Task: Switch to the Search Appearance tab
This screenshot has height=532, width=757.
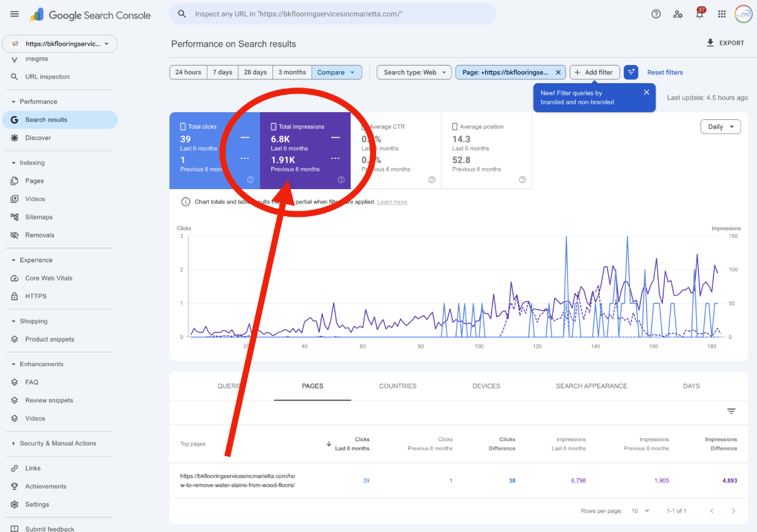Action: pyautogui.click(x=591, y=386)
